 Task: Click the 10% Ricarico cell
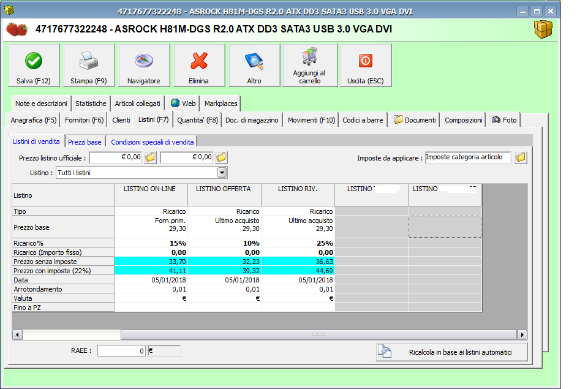pyautogui.click(x=224, y=243)
